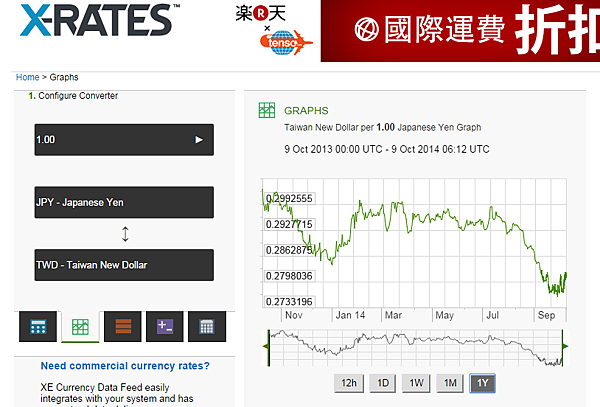Select the 1W time range
This screenshot has width=600, height=407.
tap(416, 383)
